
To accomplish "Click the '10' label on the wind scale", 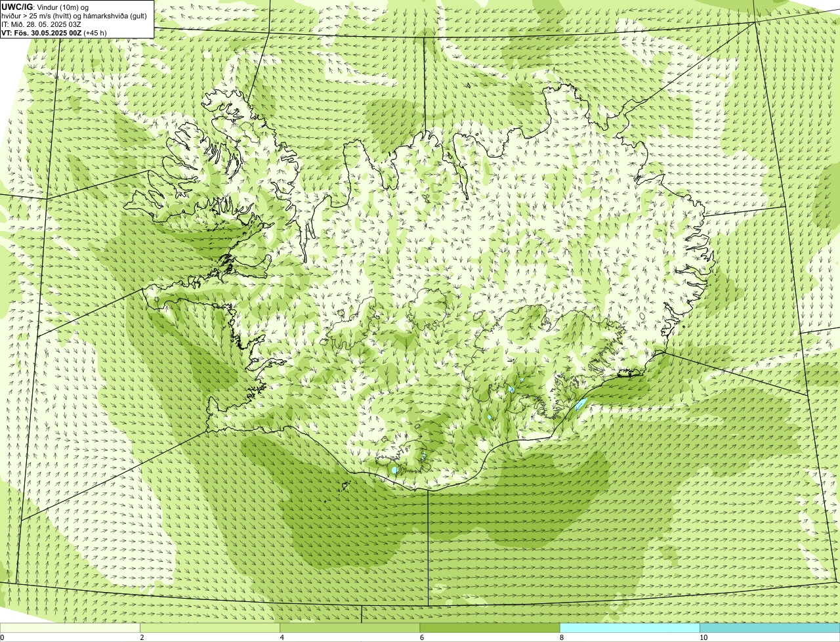I will tap(703, 637).
